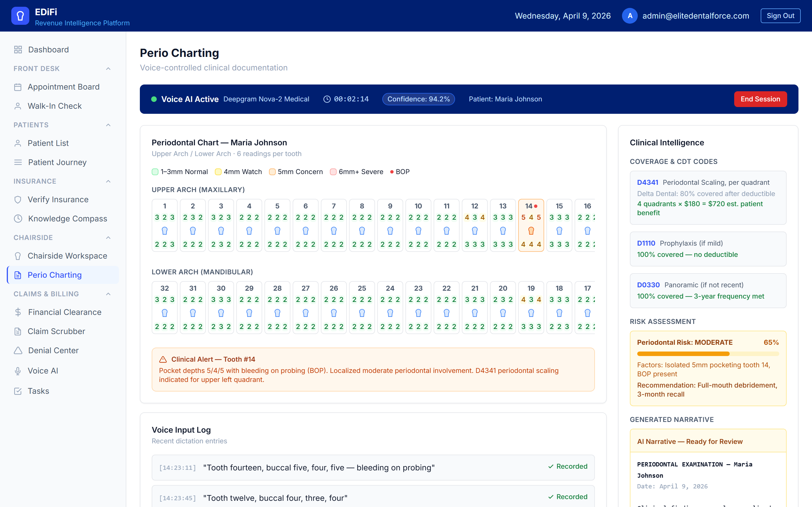The width and height of the screenshot is (812, 507).
Task: Click the Dashboard grid icon
Action: point(18,49)
